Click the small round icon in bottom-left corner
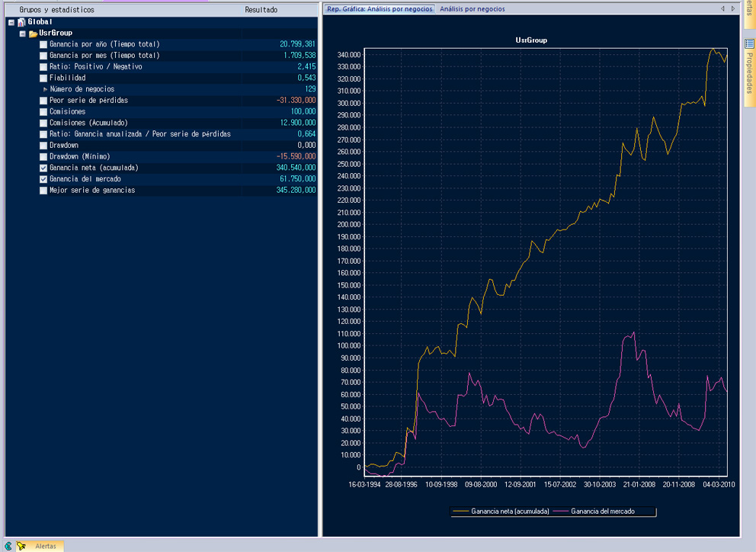The height and width of the screenshot is (552, 756). click(x=8, y=546)
